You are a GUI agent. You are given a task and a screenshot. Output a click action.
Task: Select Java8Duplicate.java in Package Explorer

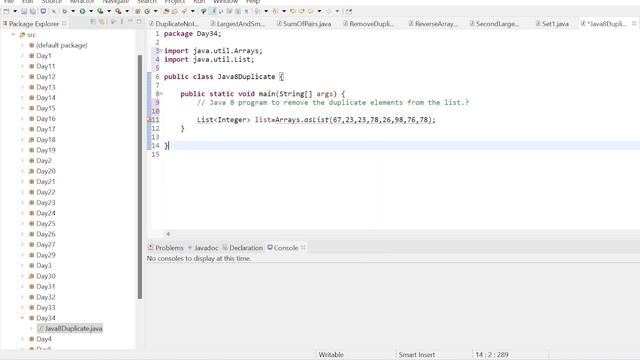(70, 329)
